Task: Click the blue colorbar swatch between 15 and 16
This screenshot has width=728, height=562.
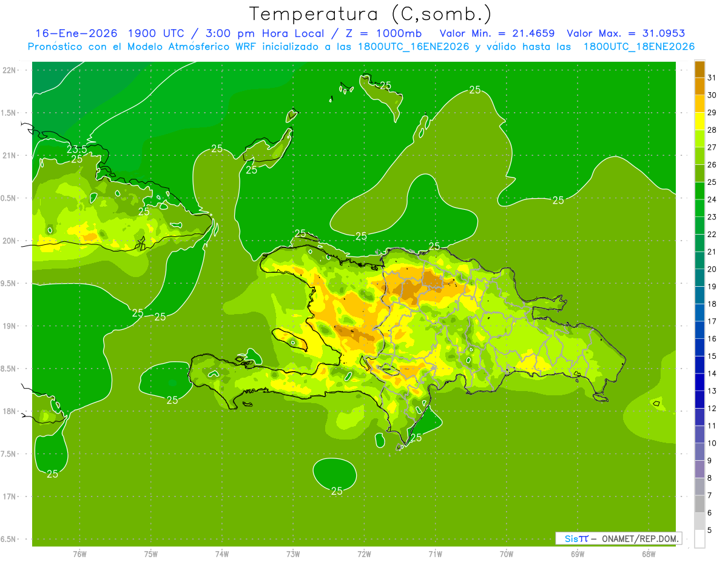Action: tap(699, 347)
